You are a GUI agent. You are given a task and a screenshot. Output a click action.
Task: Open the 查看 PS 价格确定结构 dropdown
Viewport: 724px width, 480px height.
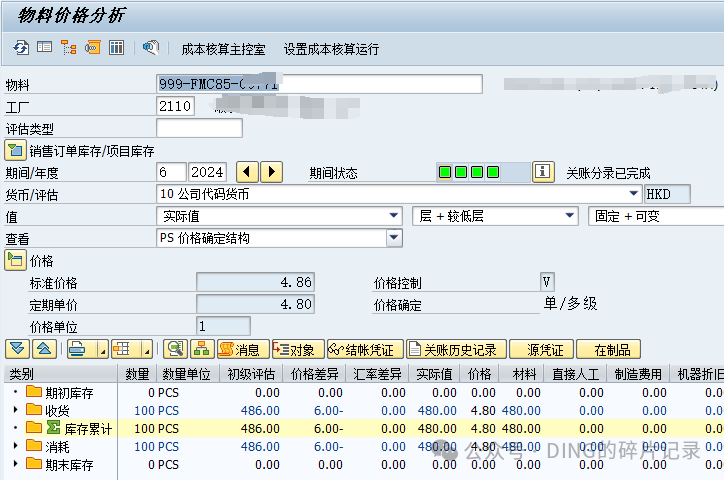[x=394, y=238]
